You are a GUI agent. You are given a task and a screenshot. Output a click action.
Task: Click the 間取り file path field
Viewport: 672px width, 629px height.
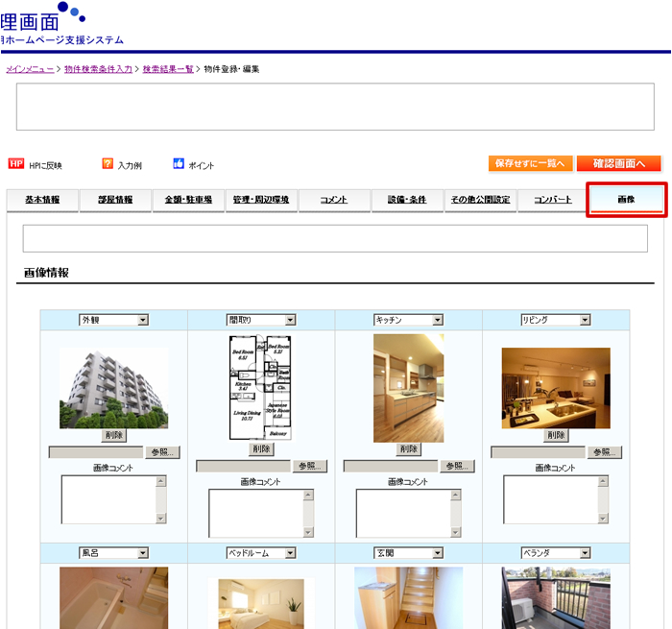click(243, 466)
